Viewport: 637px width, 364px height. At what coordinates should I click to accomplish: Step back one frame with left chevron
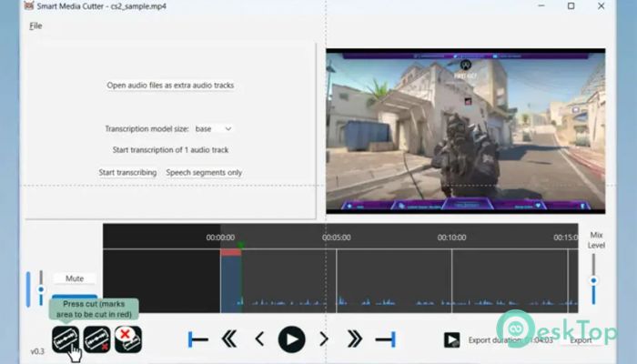[259, 339]
